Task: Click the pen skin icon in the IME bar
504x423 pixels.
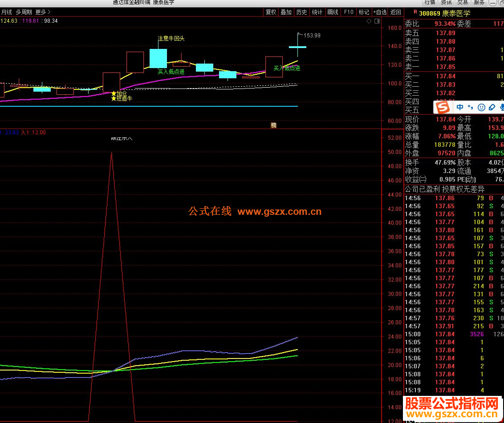Action: coord(492,107)
